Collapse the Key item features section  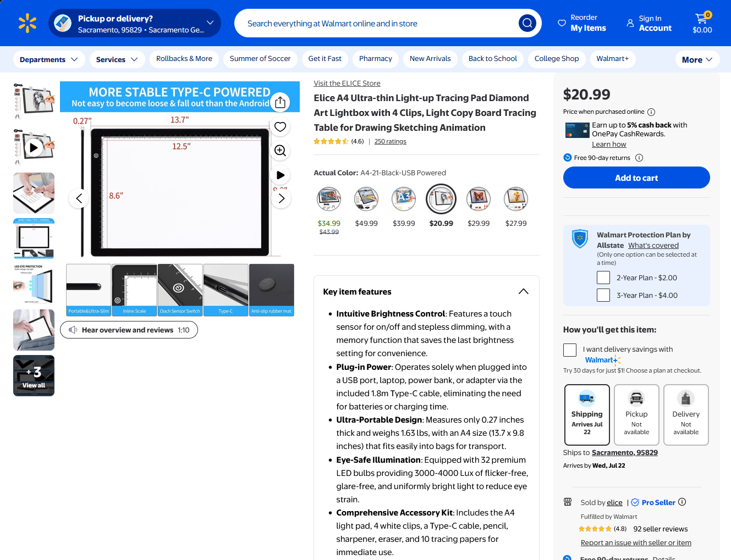524,291
